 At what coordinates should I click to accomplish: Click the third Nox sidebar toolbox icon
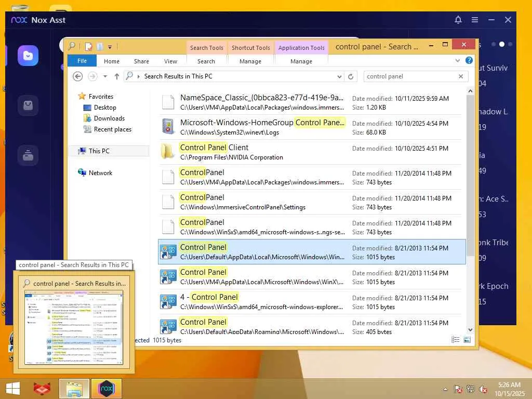28,155
